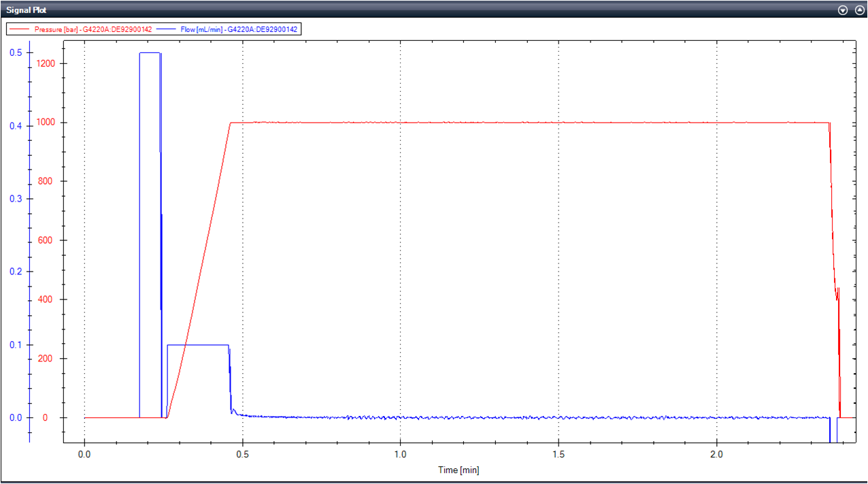Click the Signal Plot title bar text
868x484 pixels.
27,10
